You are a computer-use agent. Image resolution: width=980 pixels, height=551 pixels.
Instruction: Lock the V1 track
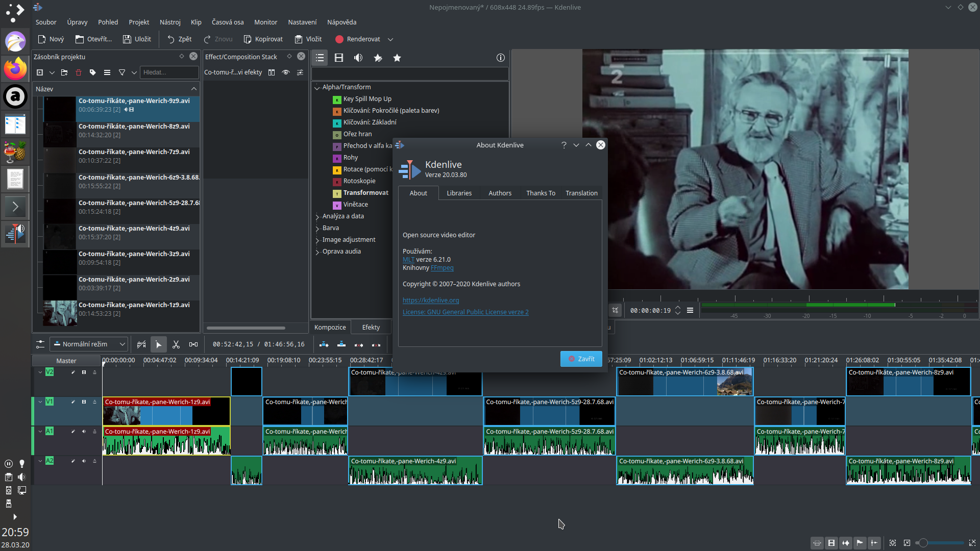[95, 402]
